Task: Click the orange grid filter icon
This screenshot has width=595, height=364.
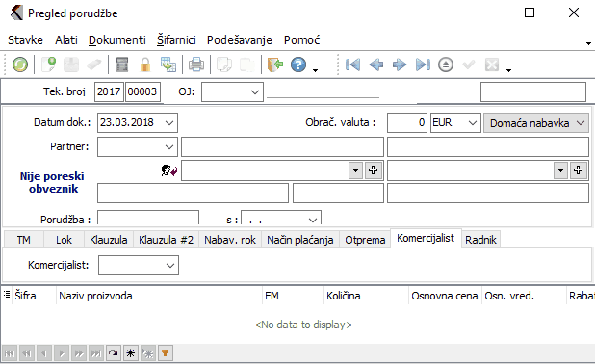Action: click(x=165, y=353)
